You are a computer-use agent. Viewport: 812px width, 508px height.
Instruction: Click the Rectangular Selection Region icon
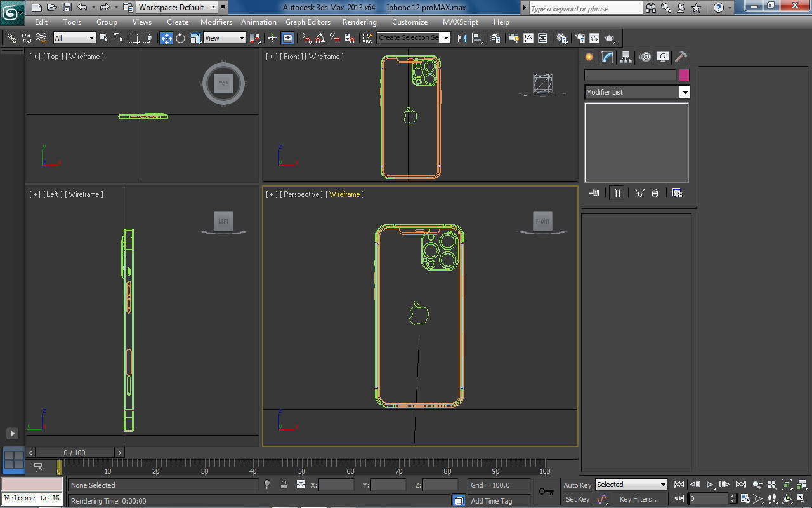click(133, 38)
